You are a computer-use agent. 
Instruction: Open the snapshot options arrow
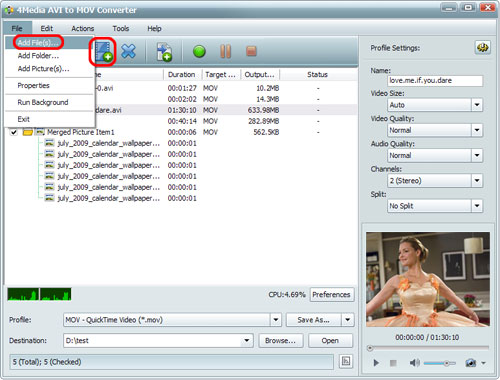click(484, 363)
